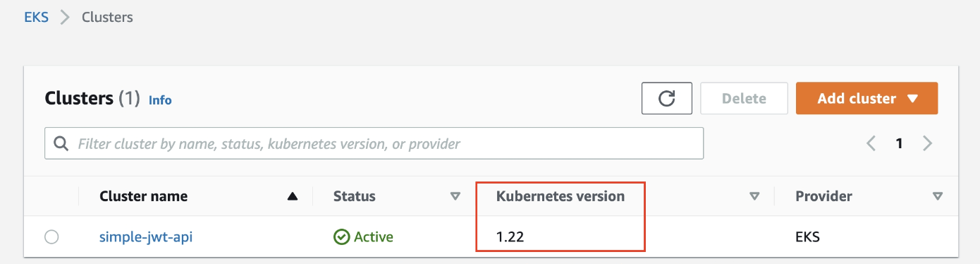Select the simple-jwt-api radio button
Screen dimensions: 980x264
click(51, 237)
